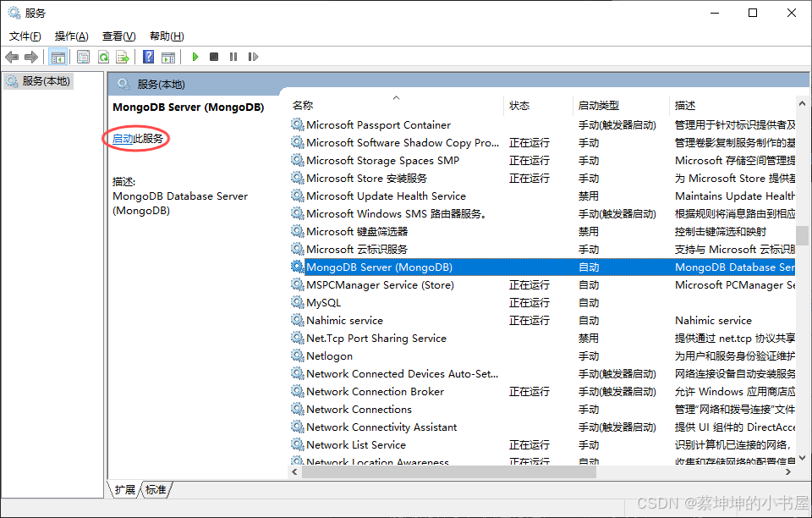Click the Start Service play icon
812x518 pixels.
(195, 57)
